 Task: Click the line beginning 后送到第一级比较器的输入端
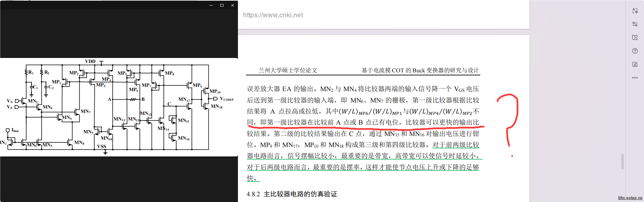363,100
